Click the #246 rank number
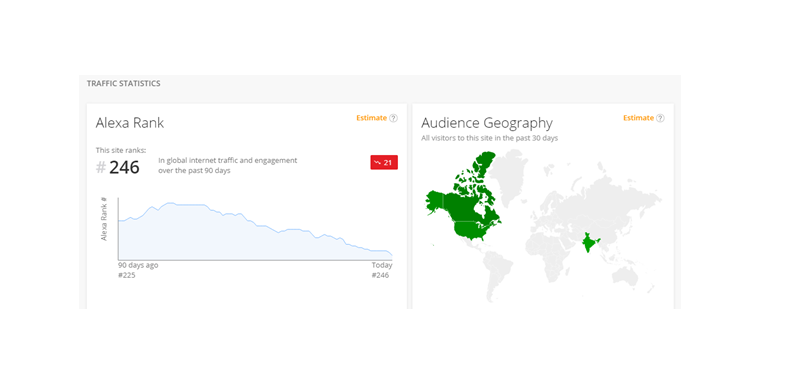This screenshot has width=795, height=379. pos(118,167)
